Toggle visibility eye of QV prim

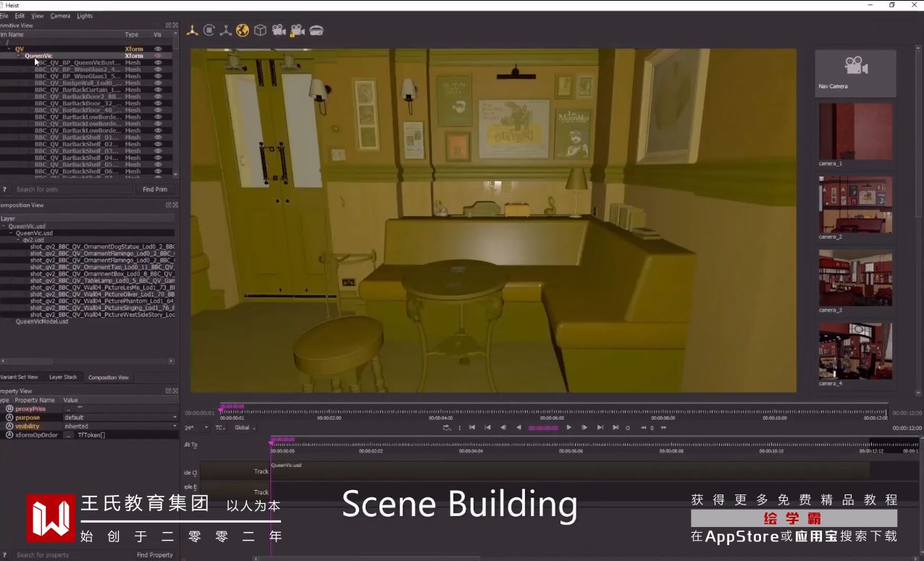[x=158, y=49]
